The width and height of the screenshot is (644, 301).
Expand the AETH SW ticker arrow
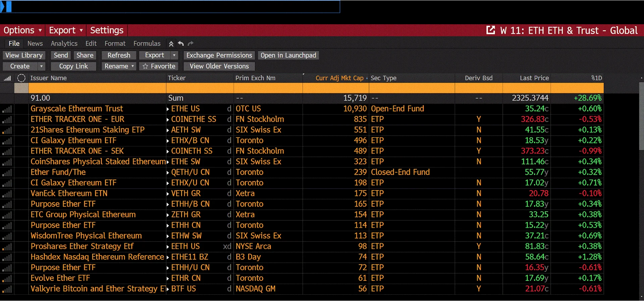[168, 130]
